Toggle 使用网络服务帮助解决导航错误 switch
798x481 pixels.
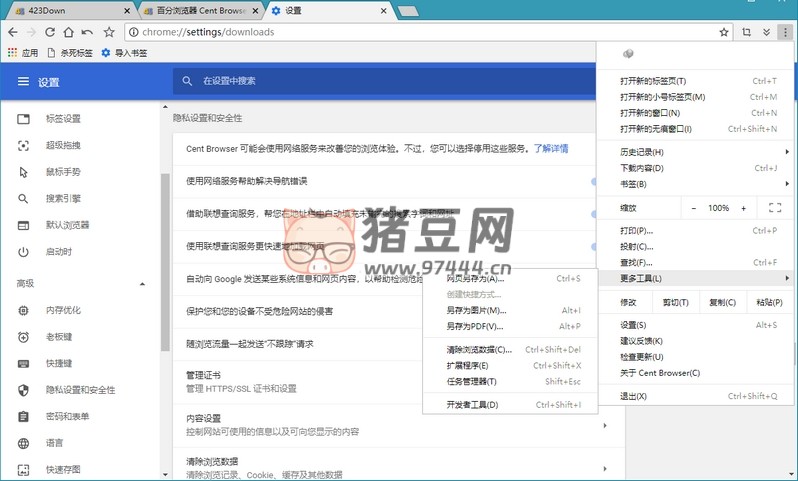coord(594,181)
